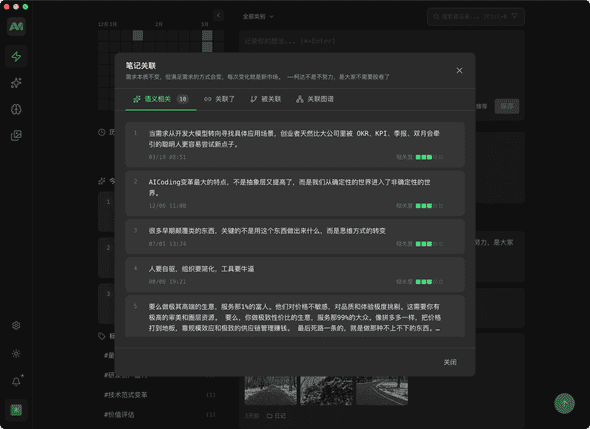Open the notification bell icon

pos(16,382)
